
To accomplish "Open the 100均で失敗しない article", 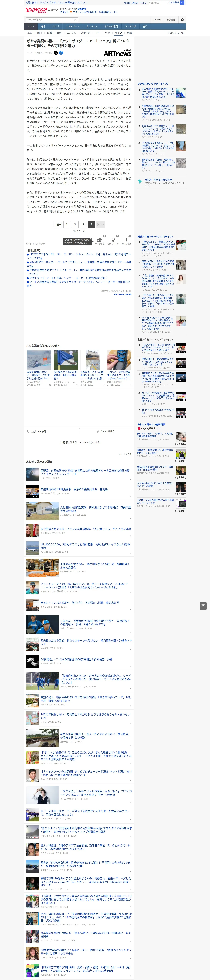I will pyautogui.click(x=85, y=716).
